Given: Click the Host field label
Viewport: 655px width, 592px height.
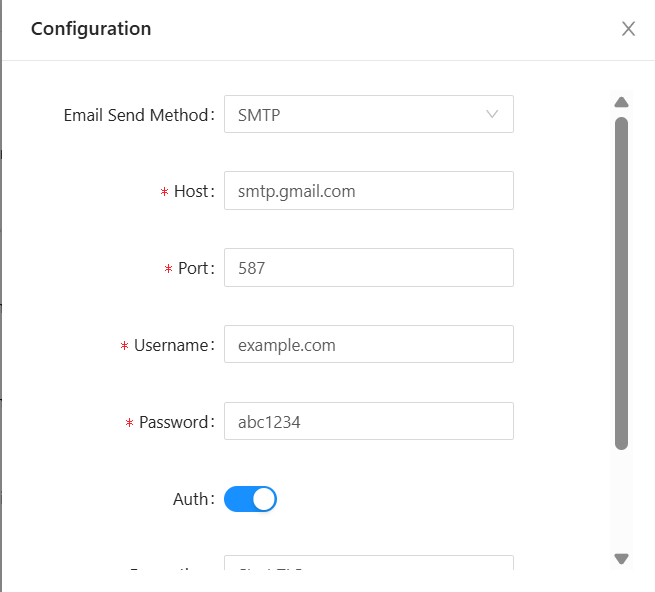Looking at the screenshot, I should [x=192, y=191].
